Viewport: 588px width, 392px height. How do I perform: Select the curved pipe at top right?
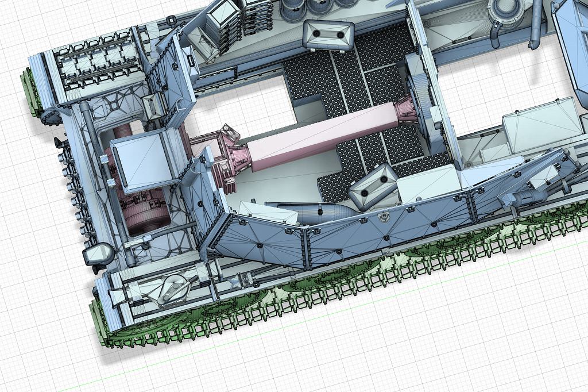tap(534, 34)
